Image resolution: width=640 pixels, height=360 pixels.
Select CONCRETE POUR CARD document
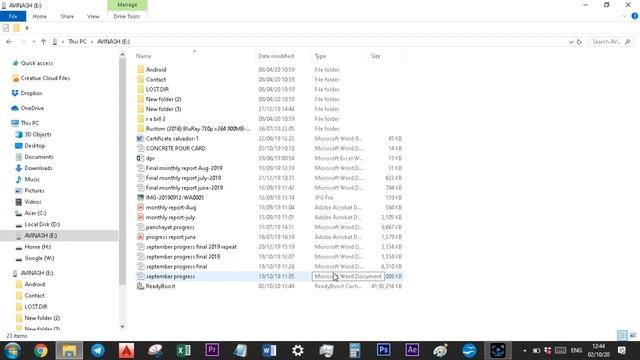[x=176, y=148]
